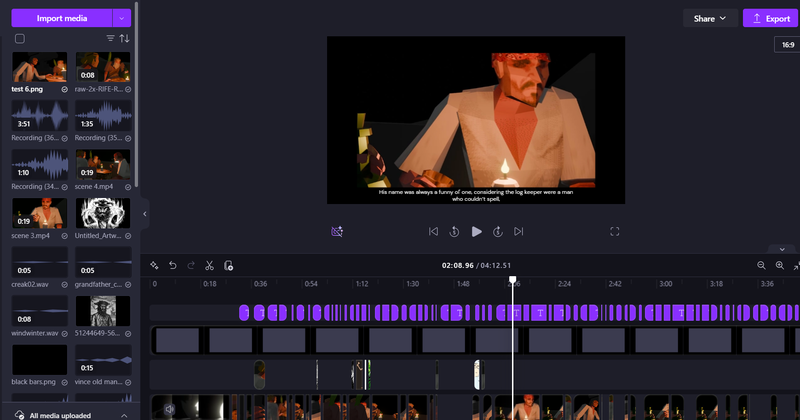Select the black bars.png thumbnail
Viewport: 800px width, 420px height.
click(x=39, y=360)
